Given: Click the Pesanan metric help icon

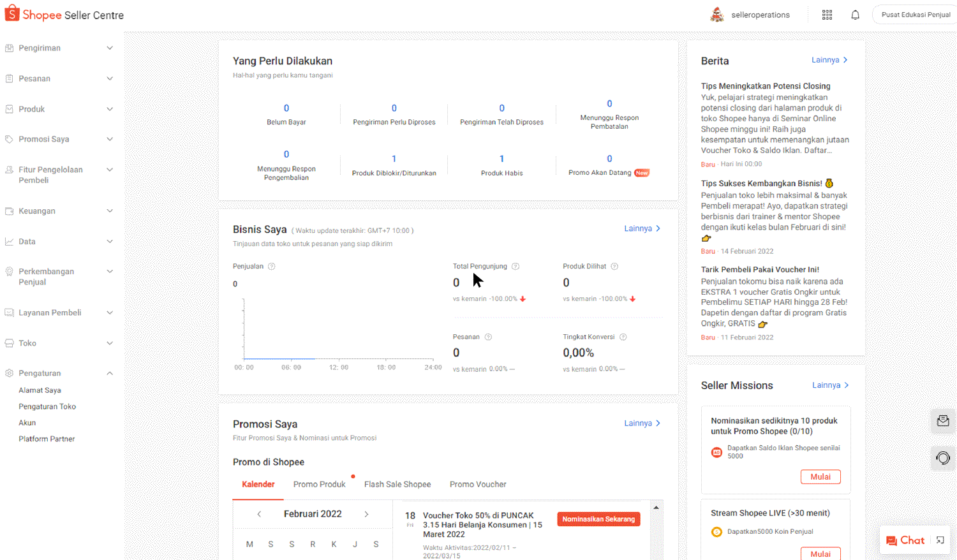Looking at the screenshot, I should [488, 337].
